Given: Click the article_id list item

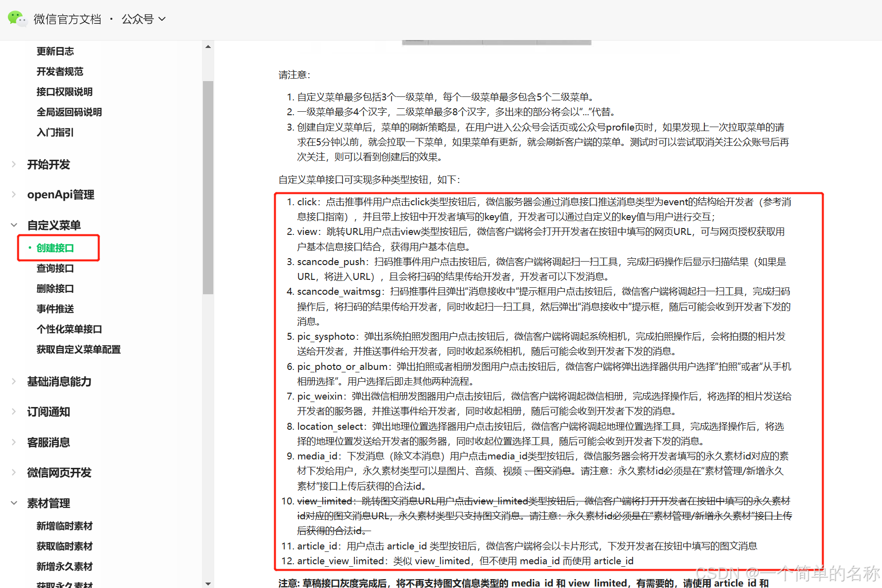Looking at the screenshot, I should point(527,546).
